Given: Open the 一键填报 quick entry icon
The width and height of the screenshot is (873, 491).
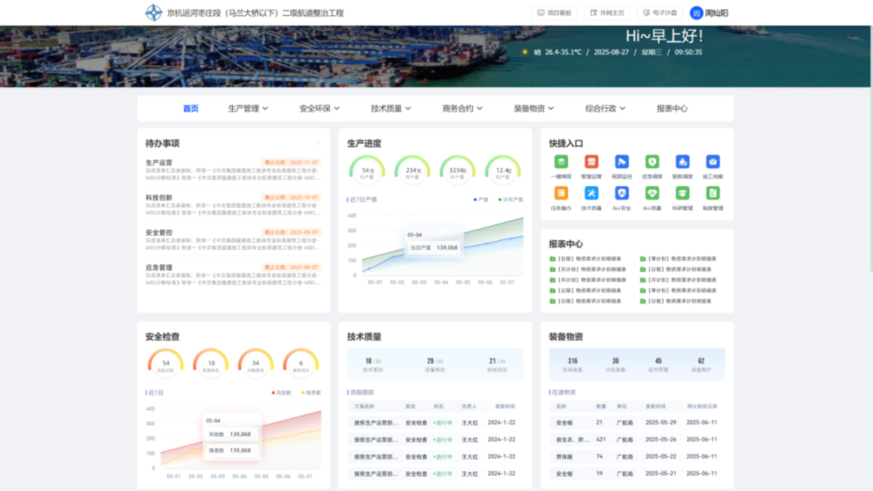Looking at the screenshot, I should click(x=561, y=162).
